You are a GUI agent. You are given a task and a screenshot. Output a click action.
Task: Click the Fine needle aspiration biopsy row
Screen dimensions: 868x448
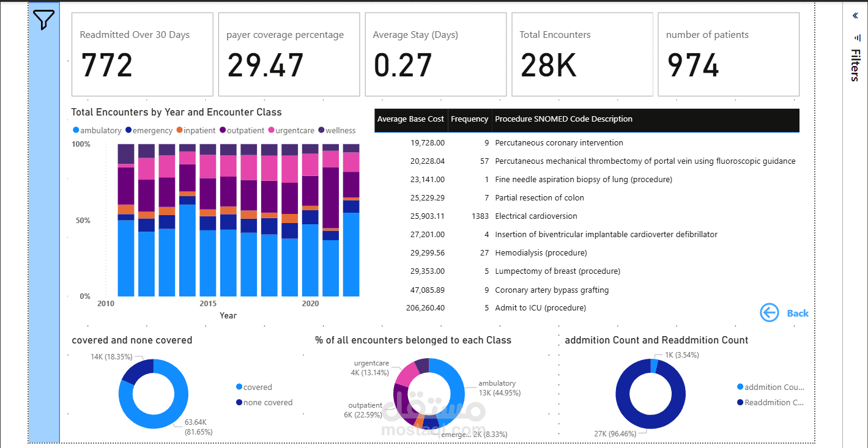[x=587, y=179]
